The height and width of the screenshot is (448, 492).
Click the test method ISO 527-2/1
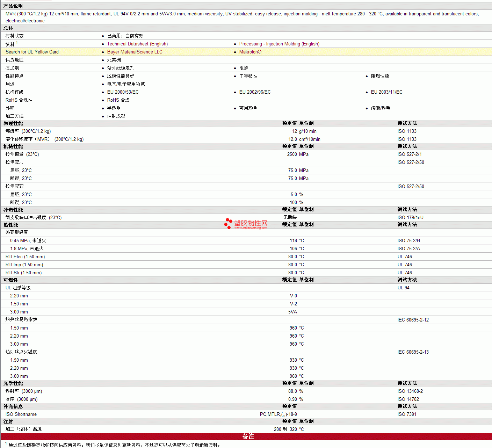coord(410,154)
